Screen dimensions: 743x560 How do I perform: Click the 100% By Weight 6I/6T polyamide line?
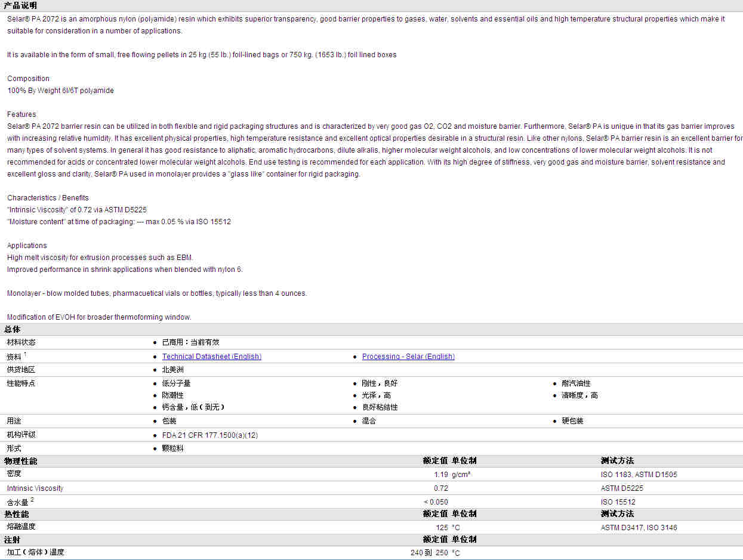(x=60, y=91)
